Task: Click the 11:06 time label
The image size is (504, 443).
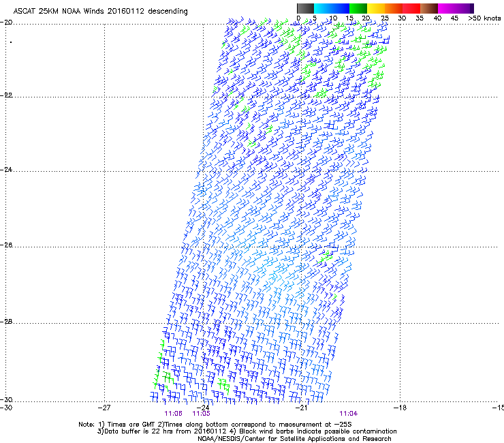Action: [173, 414]
